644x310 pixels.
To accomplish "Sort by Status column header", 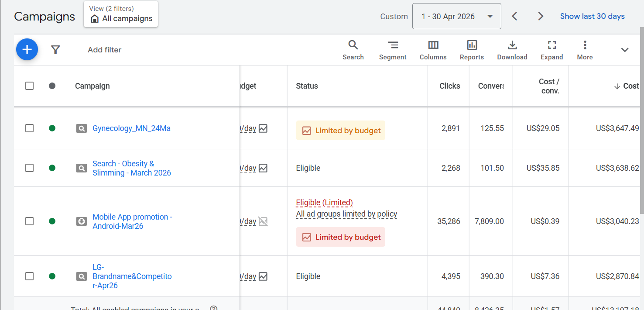I will (x=307, y=86).
